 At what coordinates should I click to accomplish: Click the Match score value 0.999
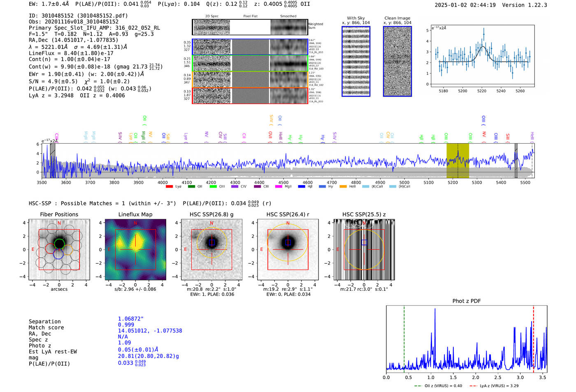click(126, 325)
